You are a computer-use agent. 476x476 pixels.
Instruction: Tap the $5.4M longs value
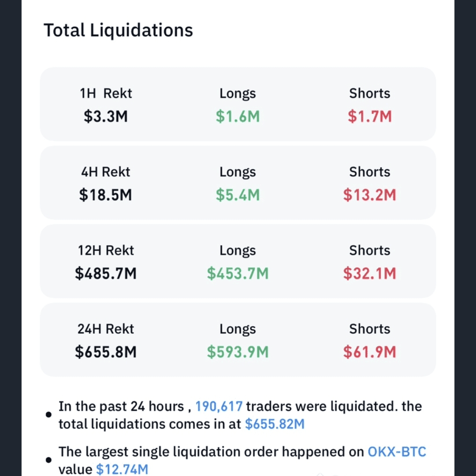click(x=238, y=195)
